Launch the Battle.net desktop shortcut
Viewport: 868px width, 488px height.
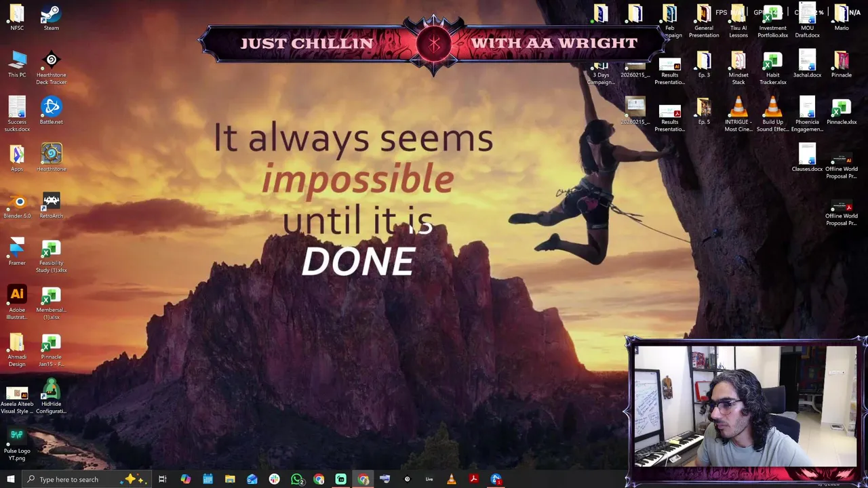[x=51, y=111]
